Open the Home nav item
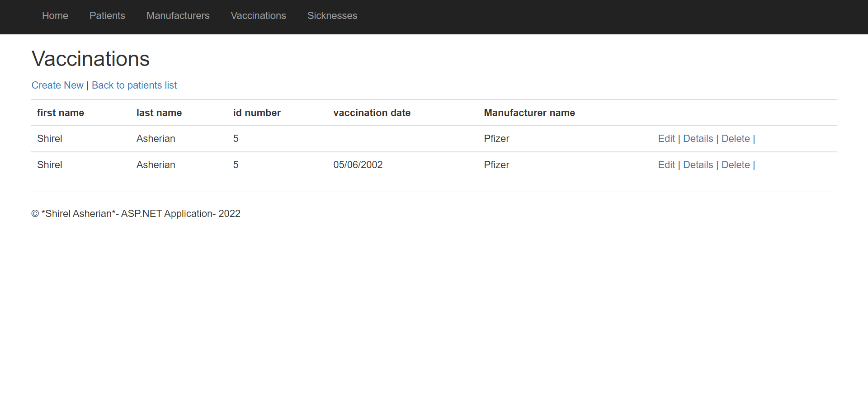 55,16
